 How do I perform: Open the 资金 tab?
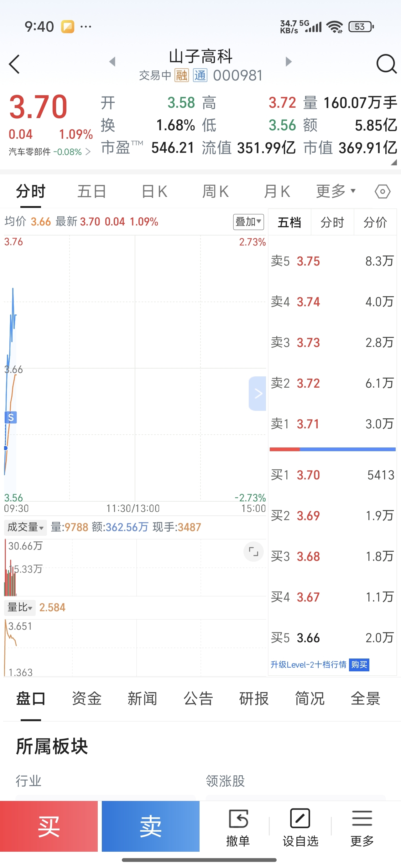[x=87, y=699]
